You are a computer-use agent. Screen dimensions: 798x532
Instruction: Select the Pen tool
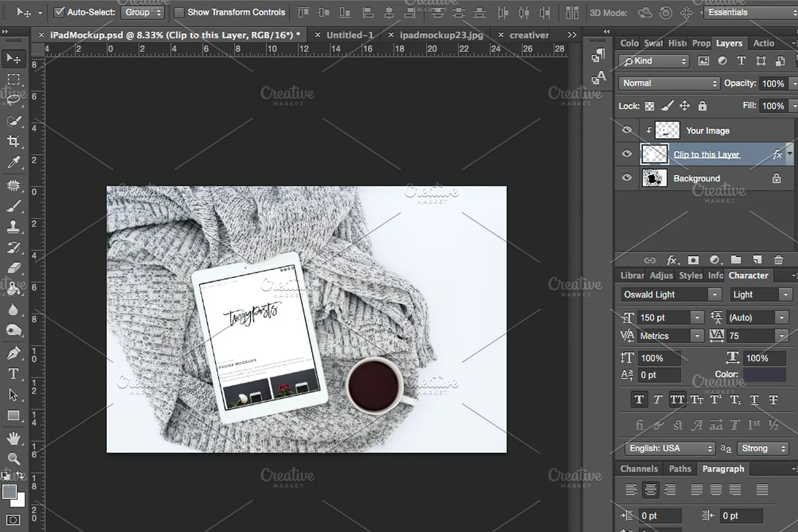pyautogui.click(x=14, y=351)
